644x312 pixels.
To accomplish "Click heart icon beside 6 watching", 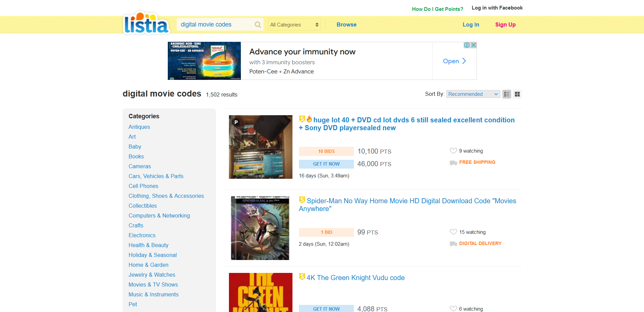I will (453, 309).
